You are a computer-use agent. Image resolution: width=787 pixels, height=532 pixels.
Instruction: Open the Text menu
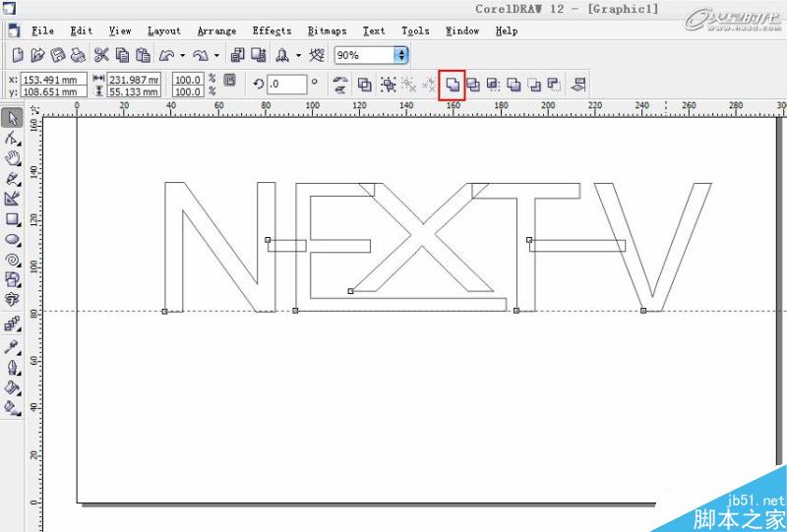pos(374,31)
